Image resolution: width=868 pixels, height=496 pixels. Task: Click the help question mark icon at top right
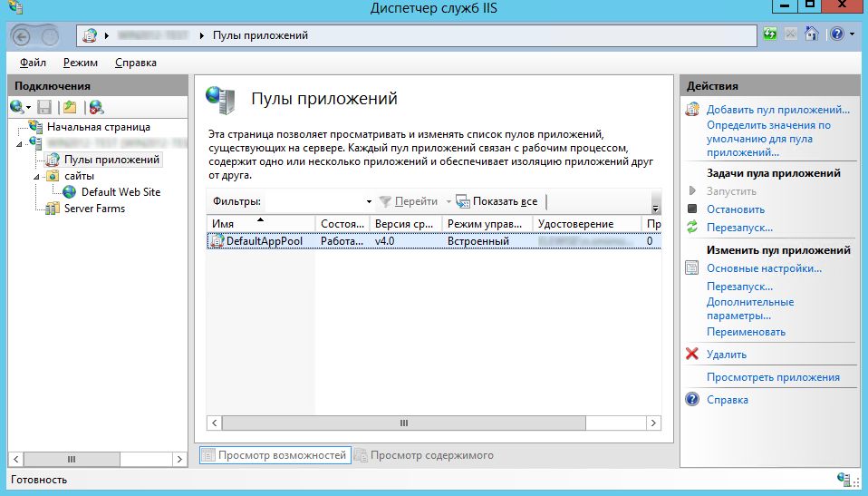(837, 34)
